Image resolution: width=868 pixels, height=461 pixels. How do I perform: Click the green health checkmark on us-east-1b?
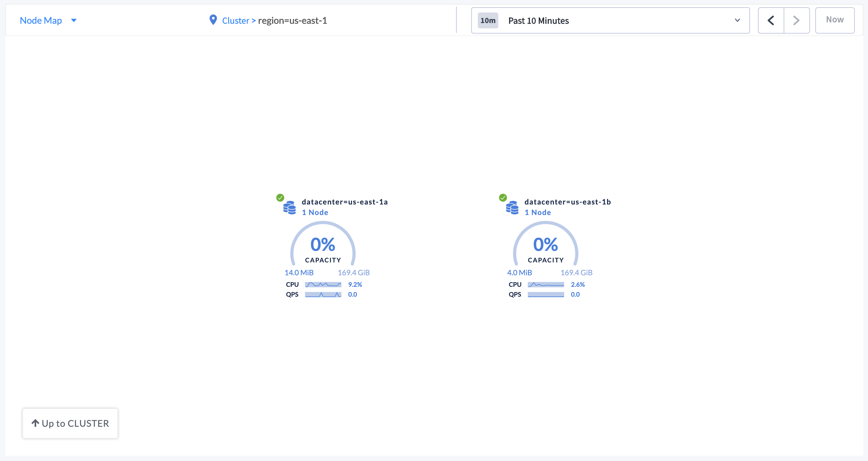pyautogui.click(x=503, y=198)
